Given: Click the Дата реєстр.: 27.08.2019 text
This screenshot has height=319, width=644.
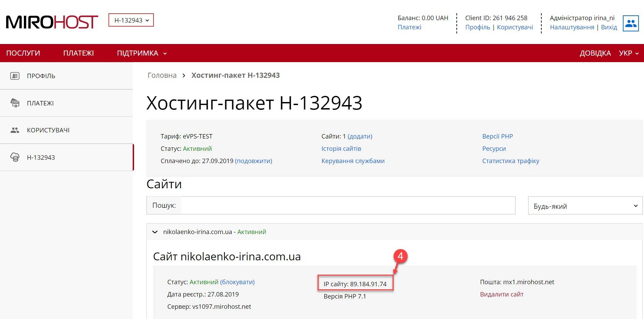Looking at the screenshot, I should tap(203, 294).
